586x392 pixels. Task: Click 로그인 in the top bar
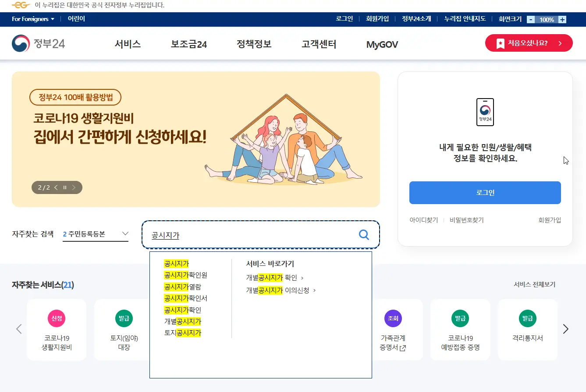click(344, 19)
